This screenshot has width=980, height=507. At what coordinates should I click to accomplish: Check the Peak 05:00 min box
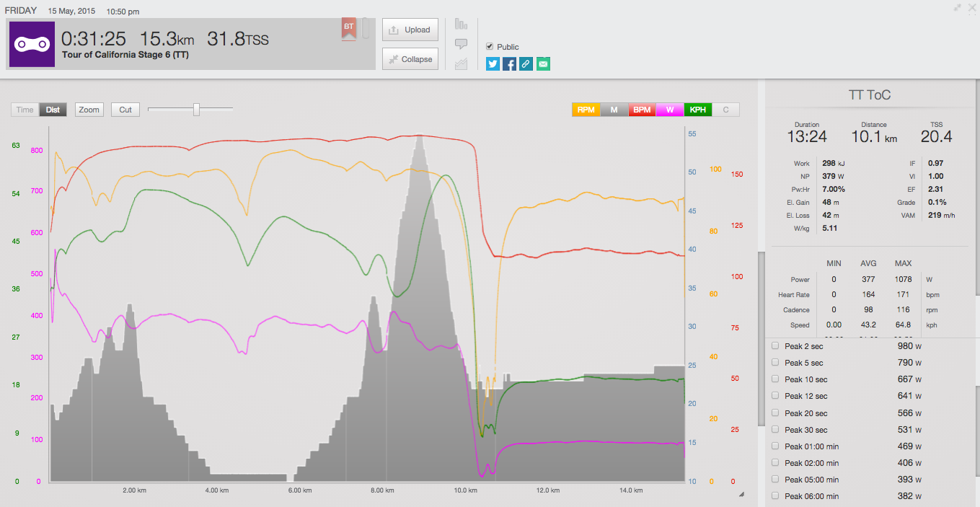(775, 479)
